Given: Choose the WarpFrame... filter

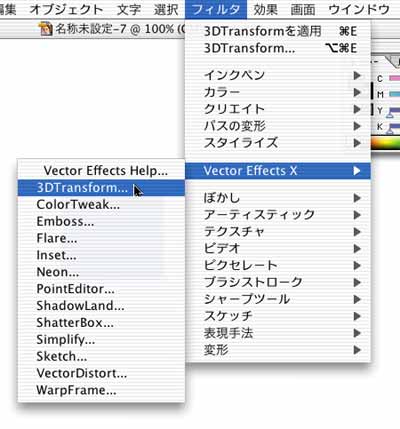Looking at the screenshot, I should [101, 390].
